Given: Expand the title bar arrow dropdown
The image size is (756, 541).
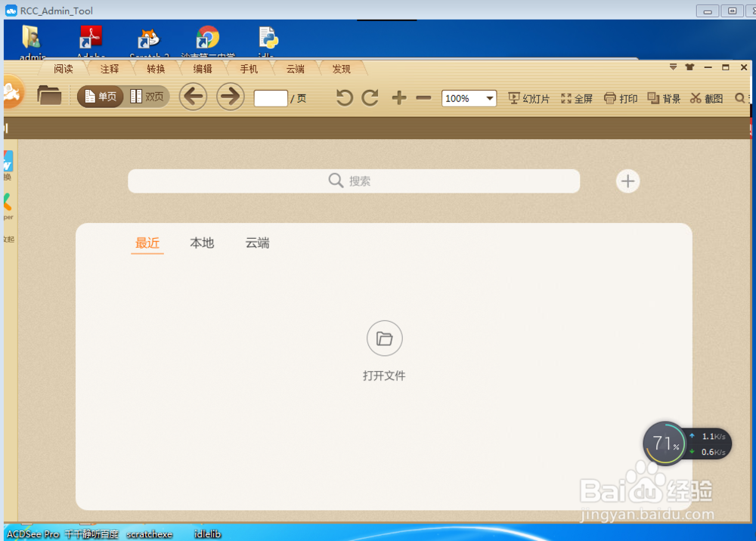Looking at the screenshot, I should [x=673, y=67].
